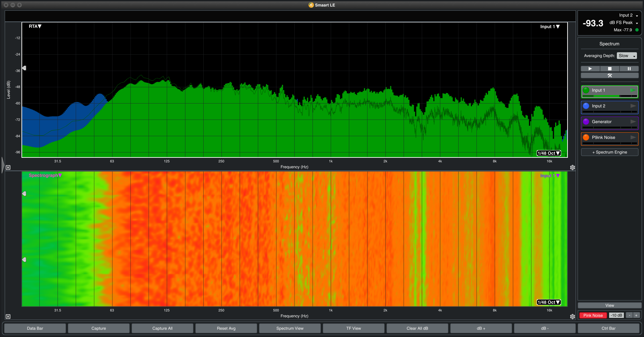Viewport: 644px width, 337px height.
Task: Open RTA 1/48 Oct banding dropdown
Action: tap(549, 153)
